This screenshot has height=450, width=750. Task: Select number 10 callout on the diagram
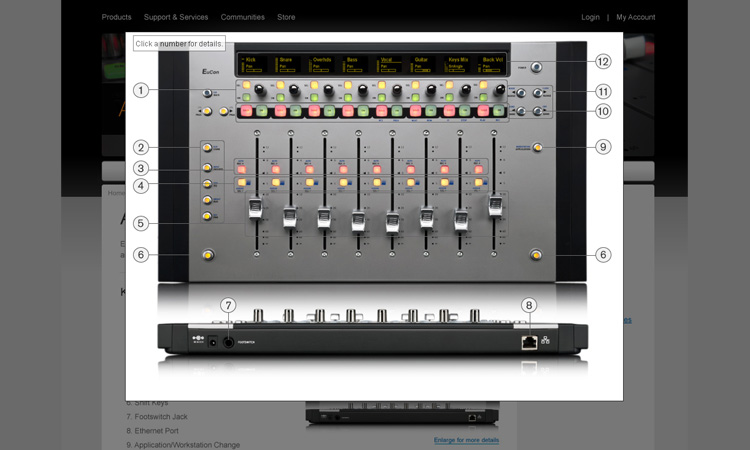coord(603,111)
